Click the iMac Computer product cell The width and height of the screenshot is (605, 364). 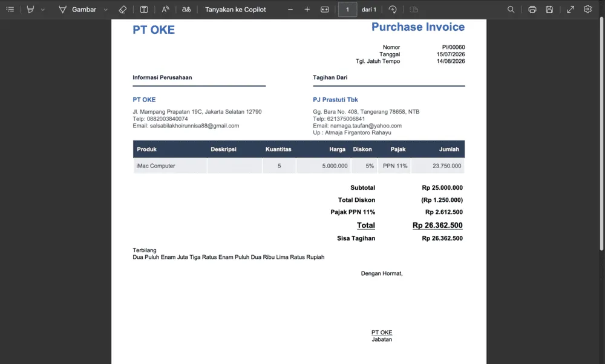[170, 166]
